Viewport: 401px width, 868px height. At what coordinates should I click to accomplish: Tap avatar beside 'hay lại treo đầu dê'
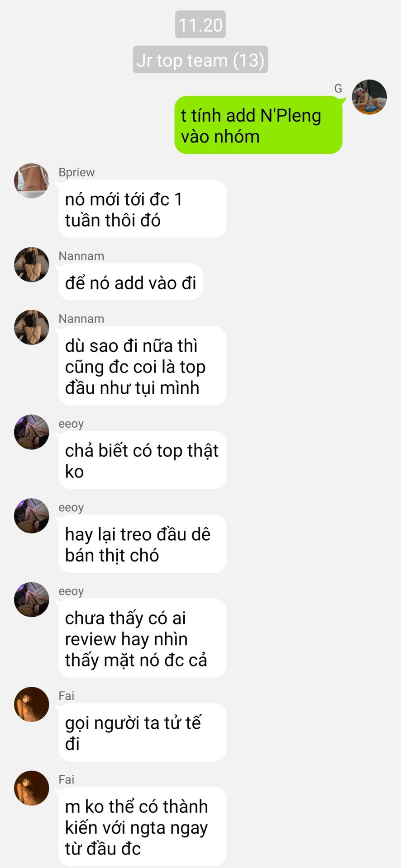tap(32, 516)
